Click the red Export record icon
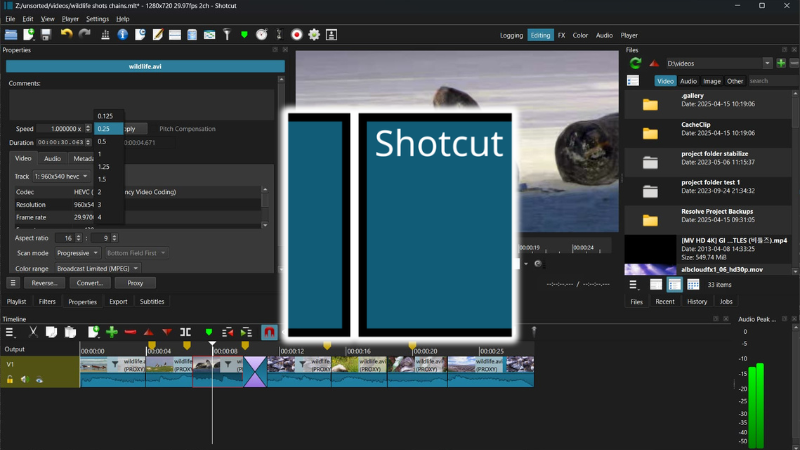This screenshot has height=450, width=800. pos(296,35)
